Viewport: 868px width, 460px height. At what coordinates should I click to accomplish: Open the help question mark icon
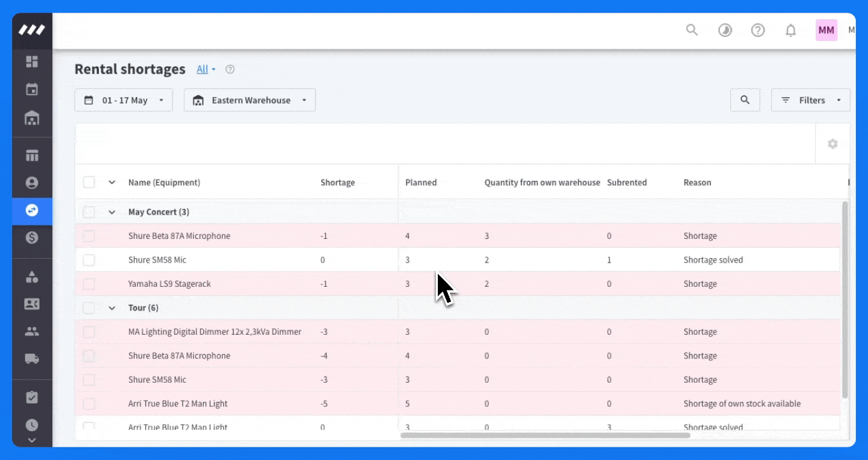(758, 30)
